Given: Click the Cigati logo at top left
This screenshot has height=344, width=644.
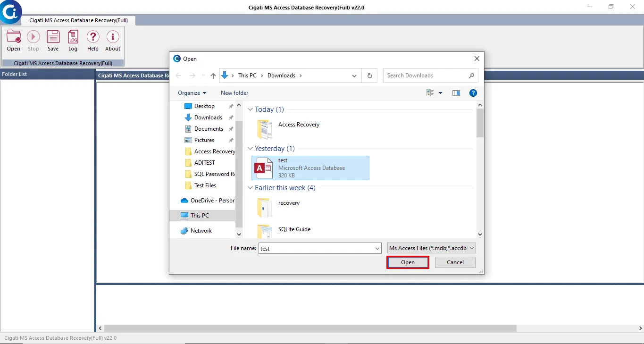Looking at the screenshot, I should [x=10, y=12].
